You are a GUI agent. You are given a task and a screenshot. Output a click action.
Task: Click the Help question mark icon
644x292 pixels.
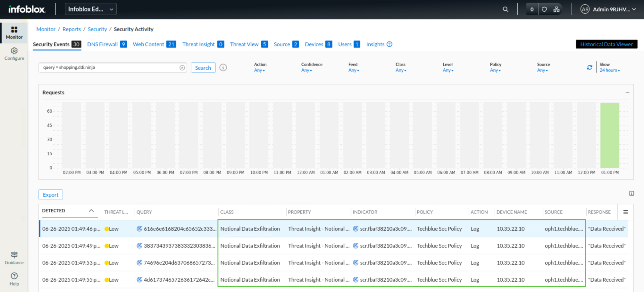[14, 276]
